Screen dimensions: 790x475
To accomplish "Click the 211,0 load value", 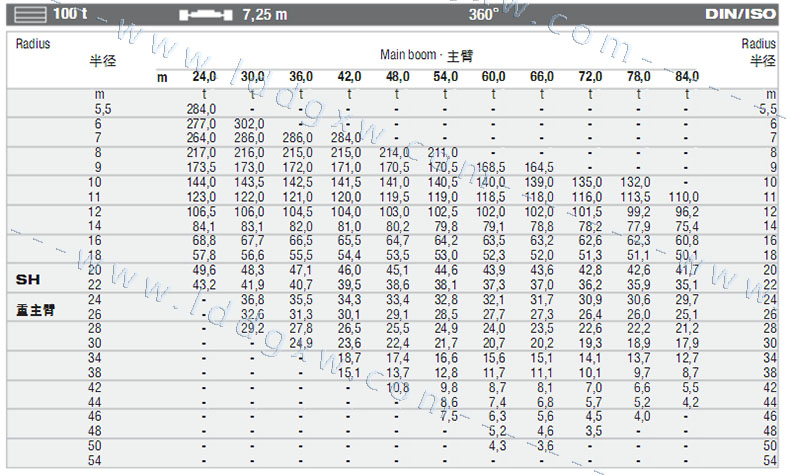I will tap(443, 153).
